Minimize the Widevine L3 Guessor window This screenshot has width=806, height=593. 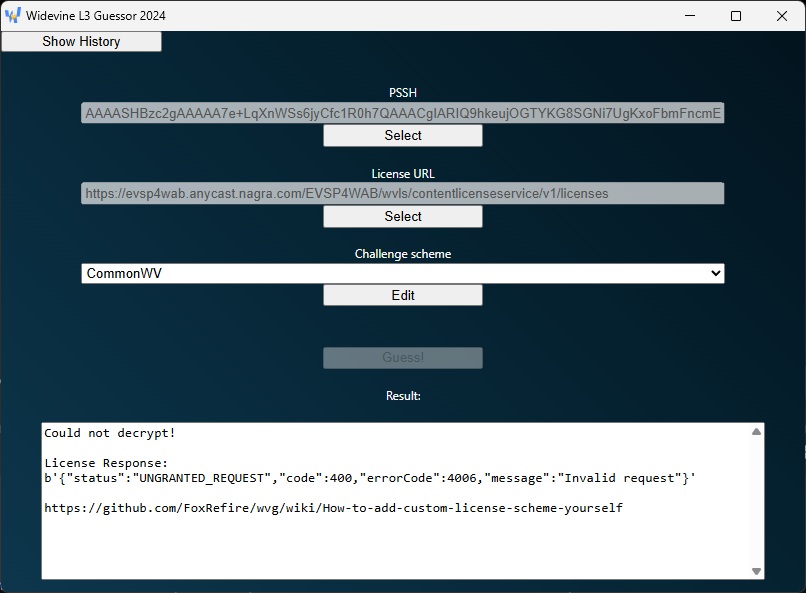(690, 16)
